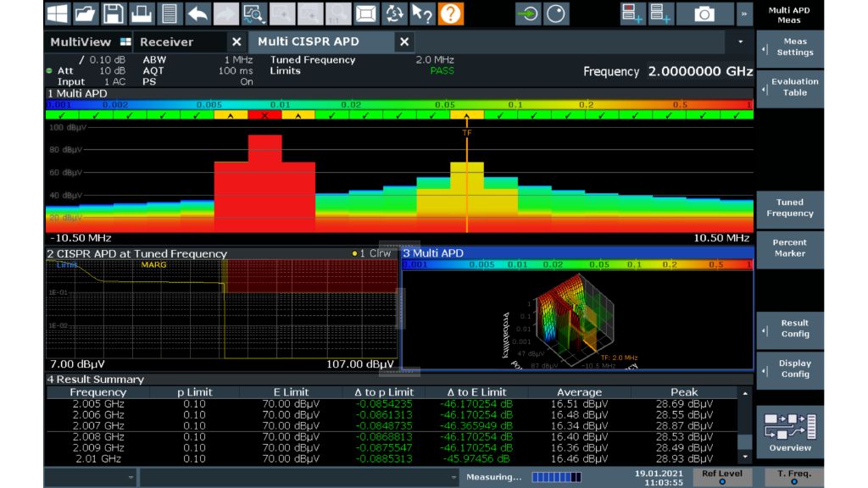Close the Receiver tab
The width and height of the screenshot is (868, 488).
237,42
